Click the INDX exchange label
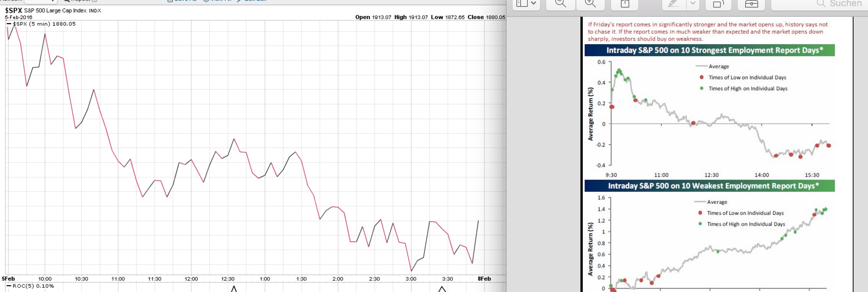Image resolution: width=868 pixels, height=292 pixels. [95, 11]
